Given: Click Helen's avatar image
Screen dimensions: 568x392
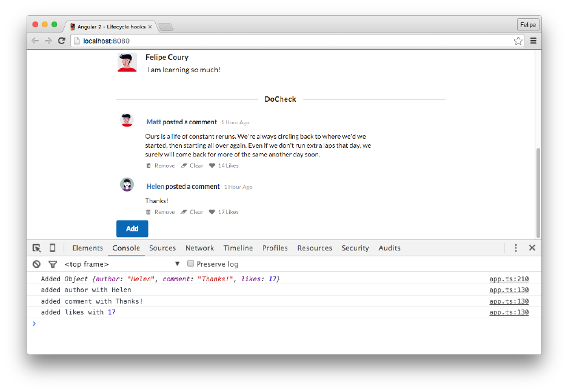Looking at the screenshot, I should (127, 185).
